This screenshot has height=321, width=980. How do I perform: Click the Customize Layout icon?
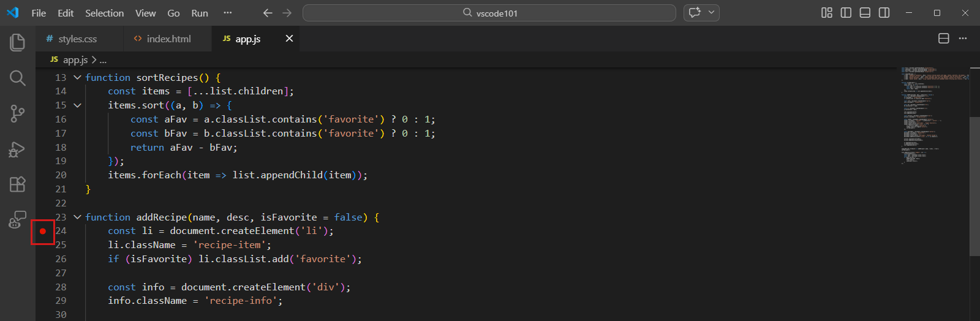(x=826, y=13)
